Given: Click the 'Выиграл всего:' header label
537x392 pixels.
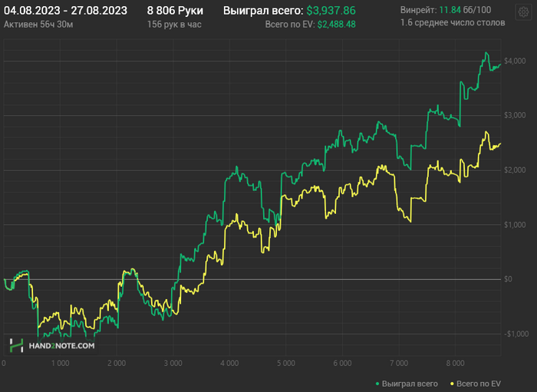Looking at the screenshot, I should (x=263, y=11).
